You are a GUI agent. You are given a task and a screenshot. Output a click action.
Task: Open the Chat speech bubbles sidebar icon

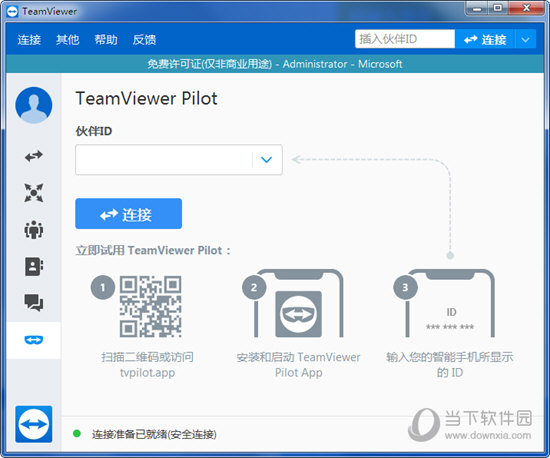click(34, 303)
